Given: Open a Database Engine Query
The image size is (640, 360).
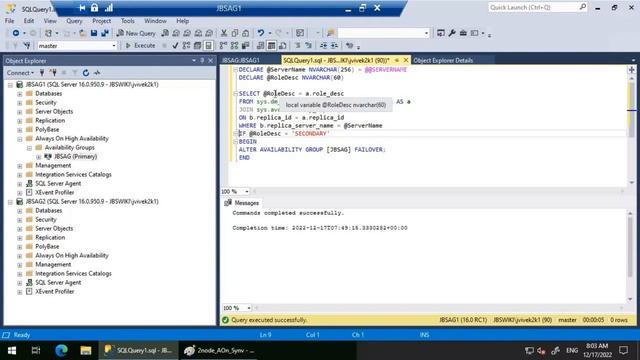Looking at the screenshot, I should [x=165, y=33].
